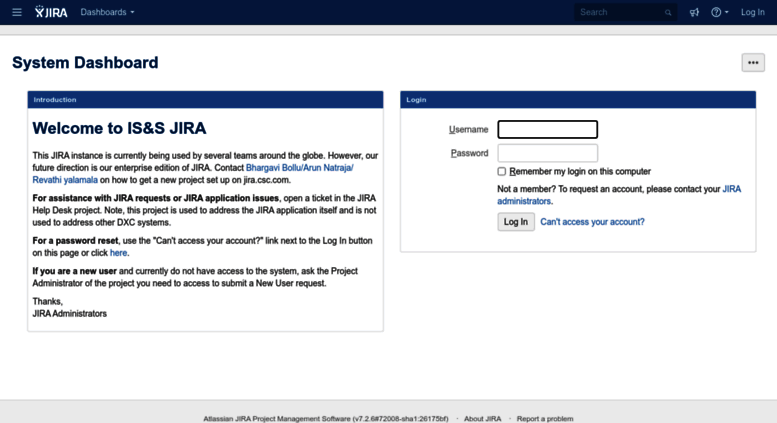Image resolution: width=777 pixels, height=423 pixels.
Task: Open Can't access your account link
Action: (592, 222)
